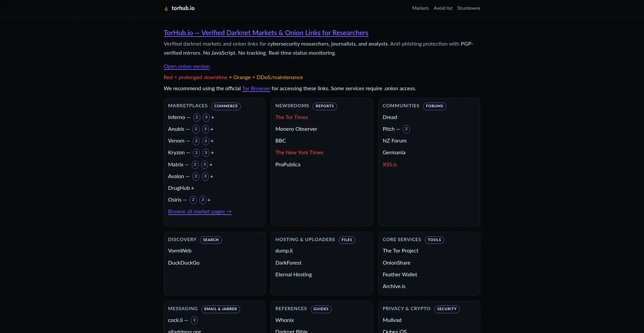Viewport: 644px width, 333px height.
Task: Click the plus sign after Avalon
Action: [212, 176]
